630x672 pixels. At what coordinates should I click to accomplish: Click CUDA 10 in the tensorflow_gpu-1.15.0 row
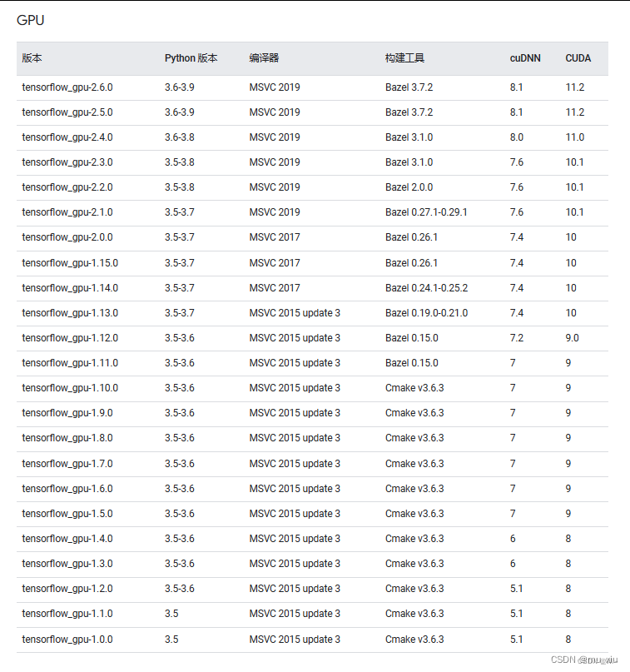point(571,262)
